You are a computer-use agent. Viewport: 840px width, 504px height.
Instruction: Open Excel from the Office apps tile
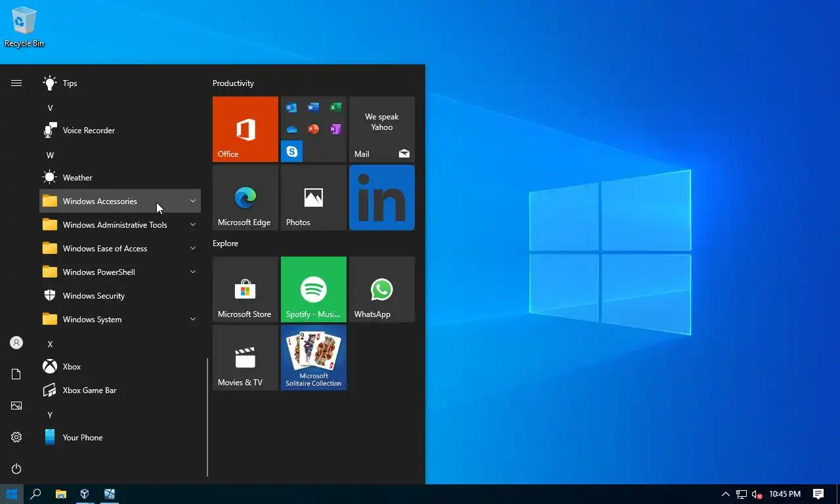click(x=335, y=107)
